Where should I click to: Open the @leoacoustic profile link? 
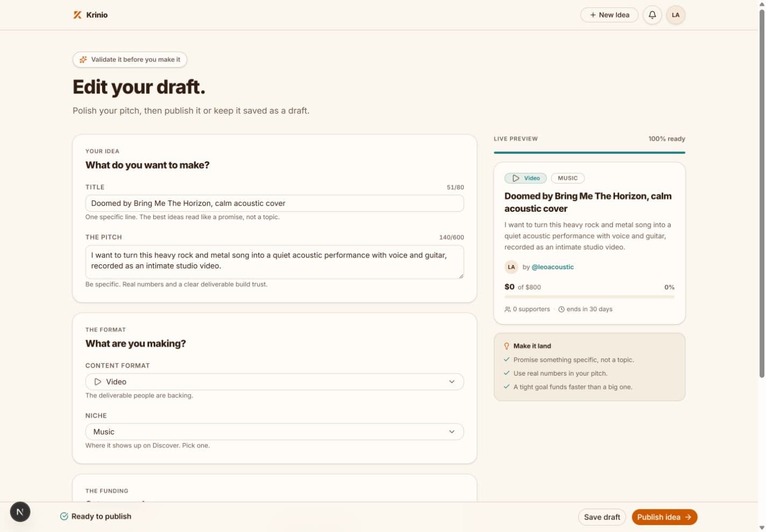553,267
